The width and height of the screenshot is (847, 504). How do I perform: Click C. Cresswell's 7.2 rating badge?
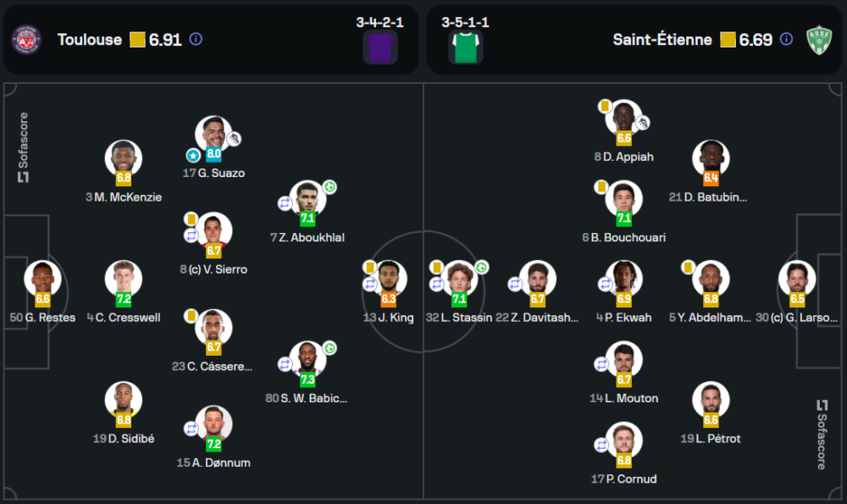[x=124, y=299]
